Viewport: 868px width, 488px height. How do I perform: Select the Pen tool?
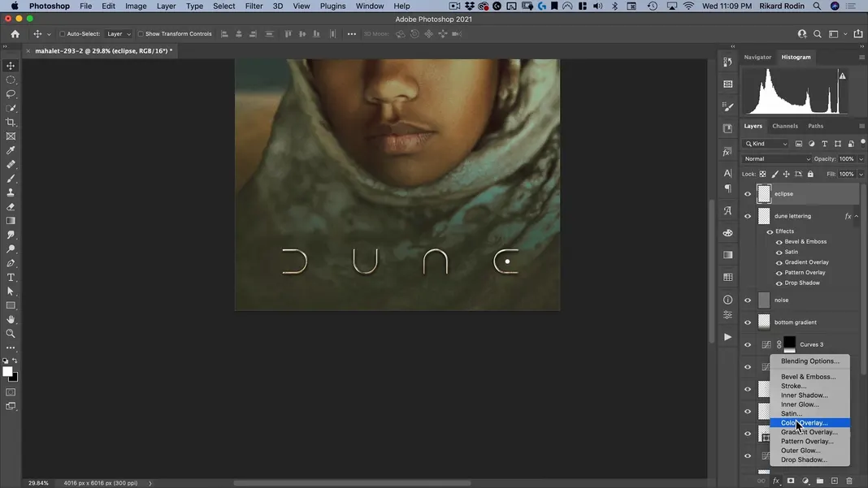tap(11, 263)
